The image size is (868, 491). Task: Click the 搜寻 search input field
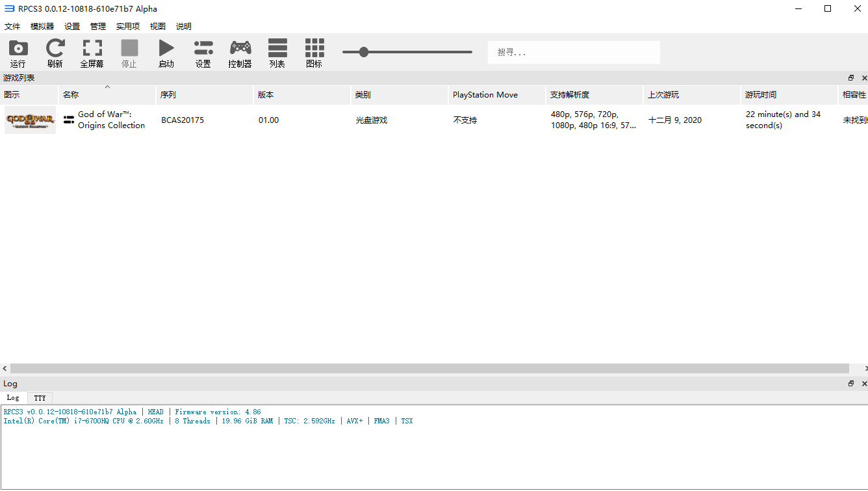(574, 52)
